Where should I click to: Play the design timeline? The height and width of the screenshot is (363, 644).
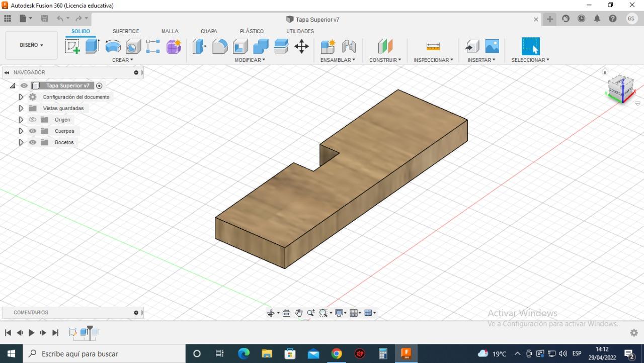click(31, 333)
